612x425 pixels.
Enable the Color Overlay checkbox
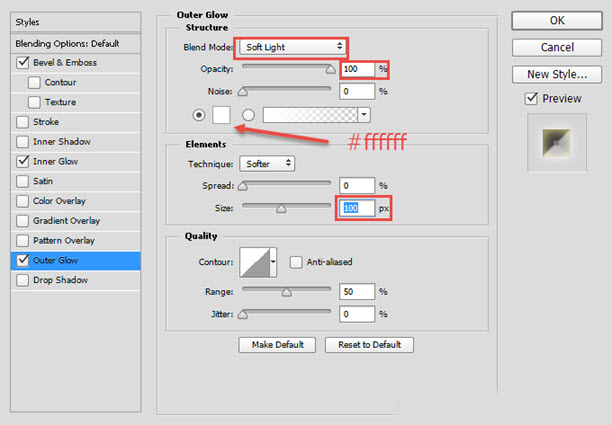point(23,201)
